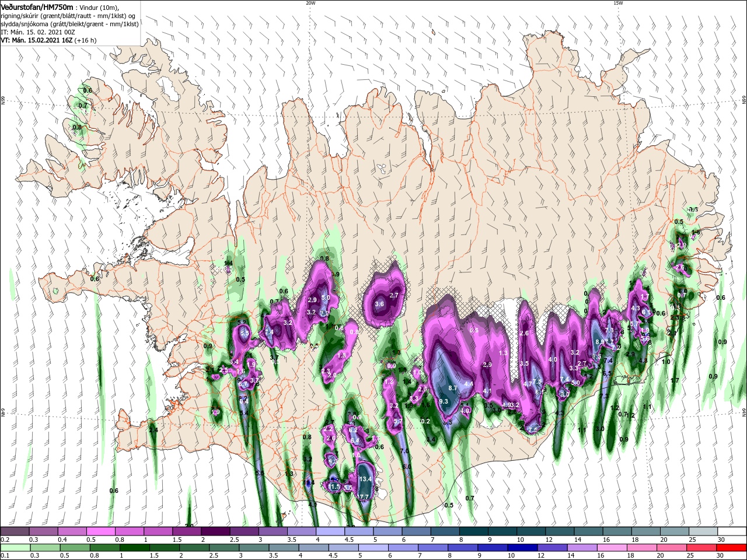747x560 pixels.
Task: Select the pale pink 16 swatch in rain scale
Action: click(x=612, y=548)
